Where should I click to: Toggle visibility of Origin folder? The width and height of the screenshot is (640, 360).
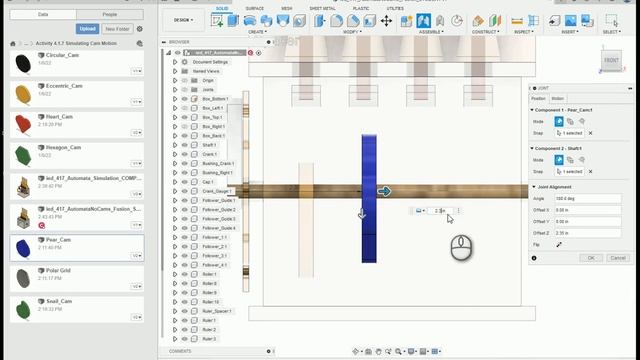pyautogui.click(x=184, y=80)
